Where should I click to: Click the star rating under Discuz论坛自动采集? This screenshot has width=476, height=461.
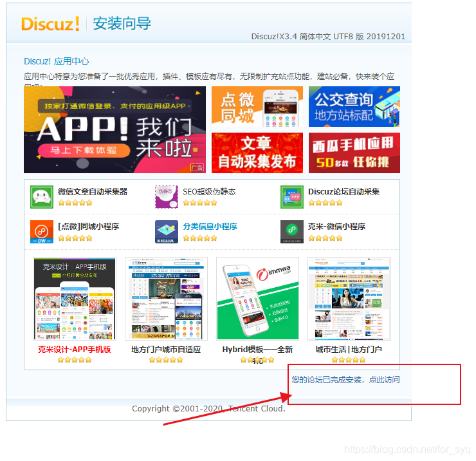pos(325,203)
